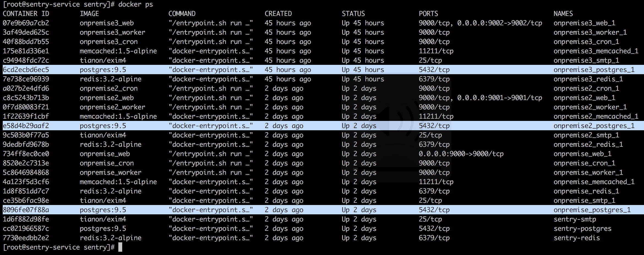
Task: Click highlighted container ID 8096fe07f88a
Action: tap(26, 210)
